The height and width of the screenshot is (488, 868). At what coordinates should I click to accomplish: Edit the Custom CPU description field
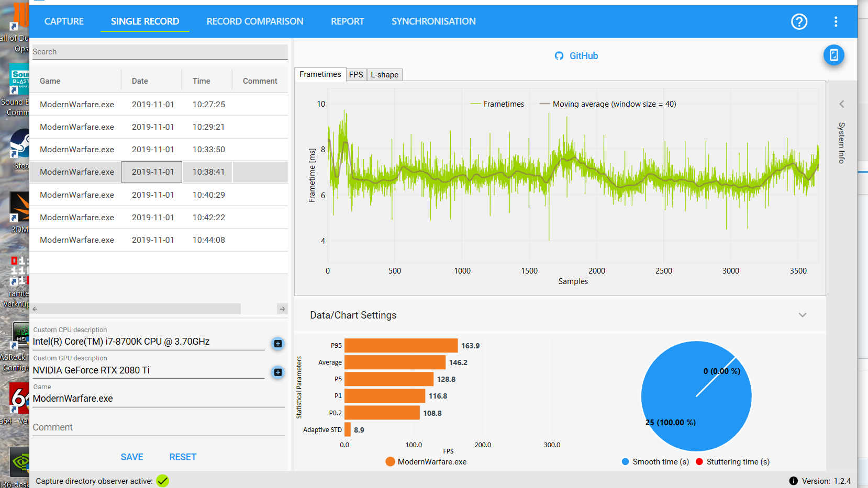click(x=148, y=342)
